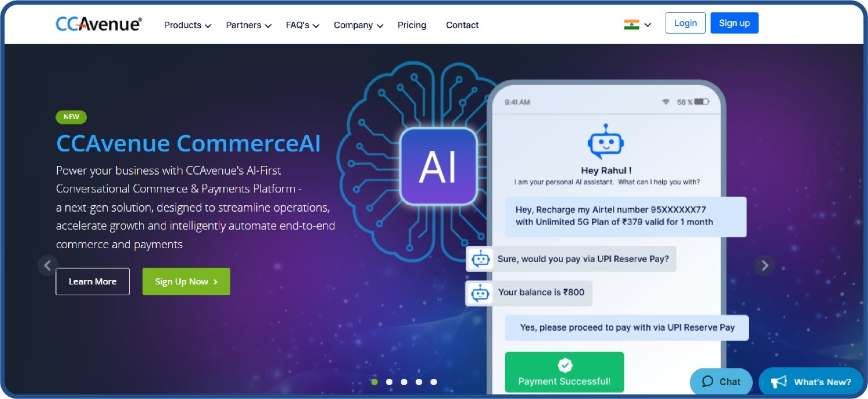Click the AI chip icon on brain
The image size is (868, 399).
pyautogui.click(x=438, y=167)
